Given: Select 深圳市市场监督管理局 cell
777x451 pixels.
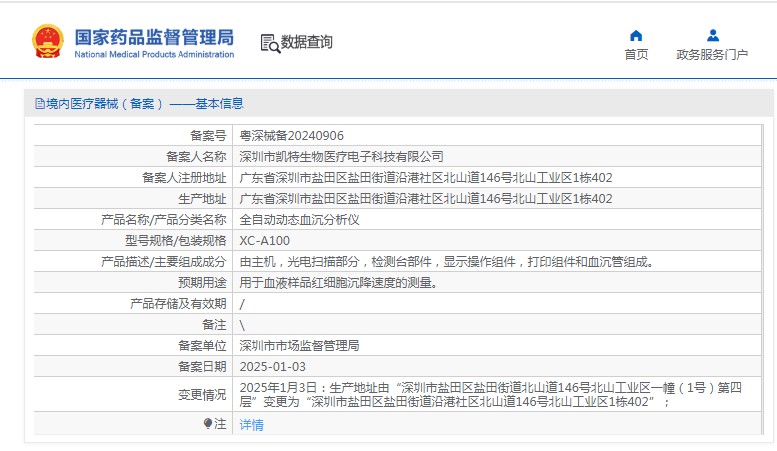Looking at the screenshot, I should [299, 345].
